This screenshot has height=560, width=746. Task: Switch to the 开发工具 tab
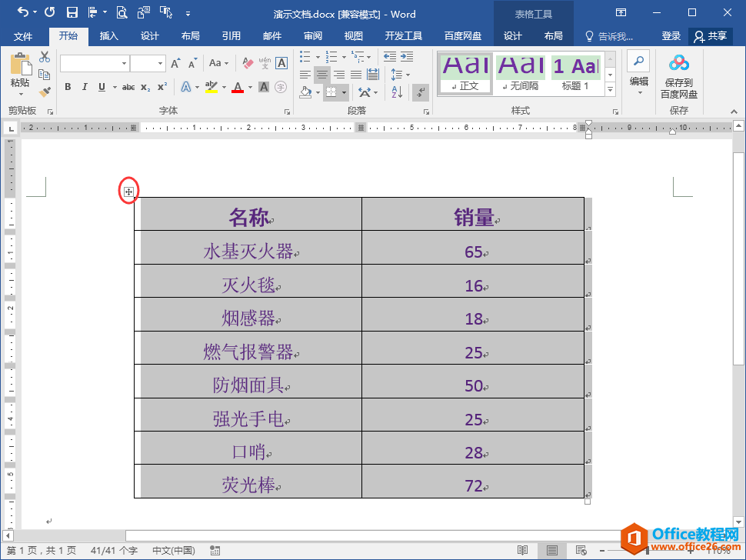click(404, 36)
